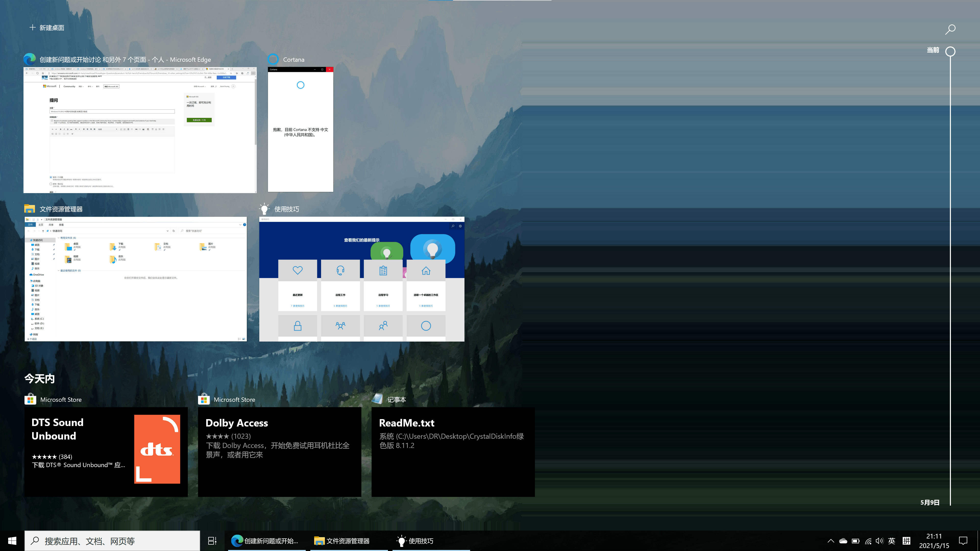This screenshot has width=980, height=551.
Task: Open the Dolby Access activity card
Action: click(280, 452)
